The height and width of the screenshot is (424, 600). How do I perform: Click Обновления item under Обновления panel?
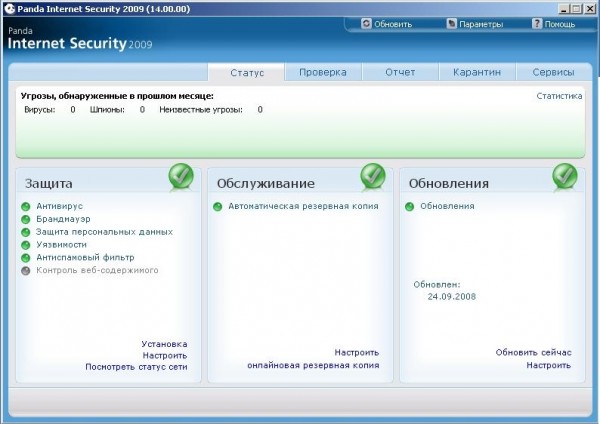447,206
